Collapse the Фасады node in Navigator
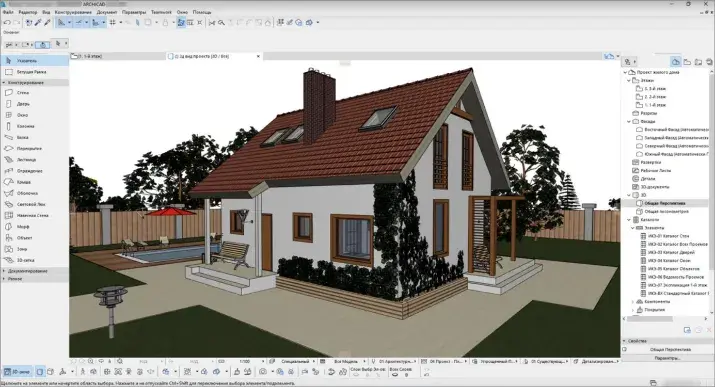The image size is (715, 387). [x=629, y=121]
